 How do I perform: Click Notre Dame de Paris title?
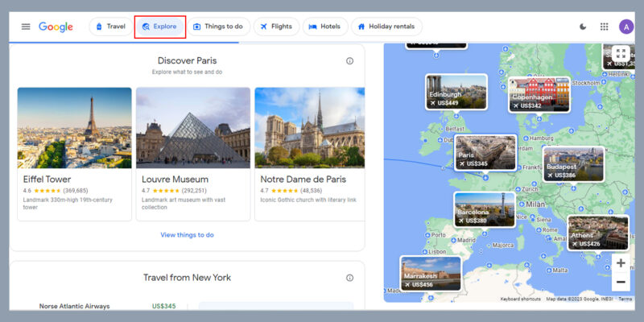303,180
